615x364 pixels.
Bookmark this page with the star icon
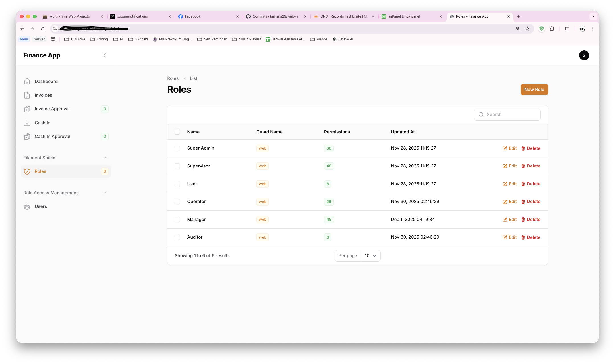[x=527, y=29]
